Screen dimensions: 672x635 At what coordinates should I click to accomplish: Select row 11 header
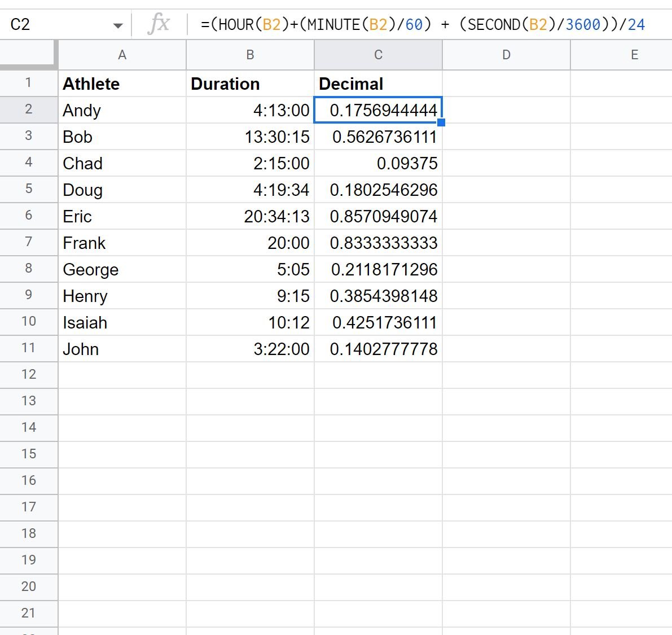29,348
